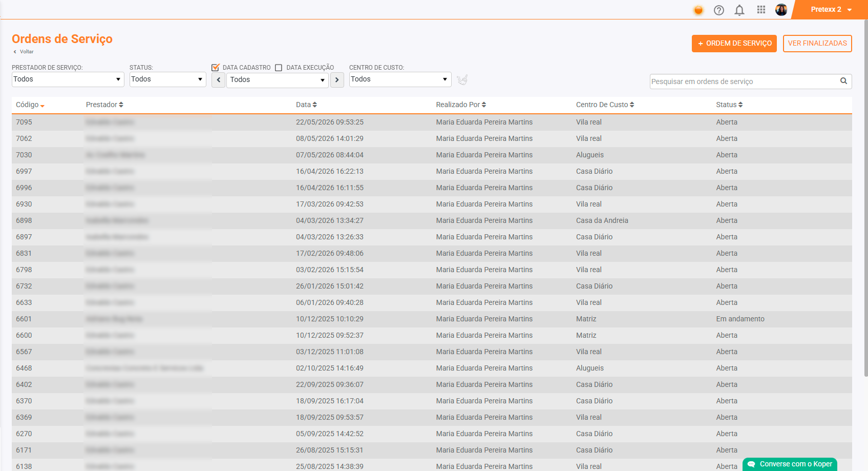Open the Status filter dropdown
The width and height of the screenshot is (868, 471).
click(168, 79)
